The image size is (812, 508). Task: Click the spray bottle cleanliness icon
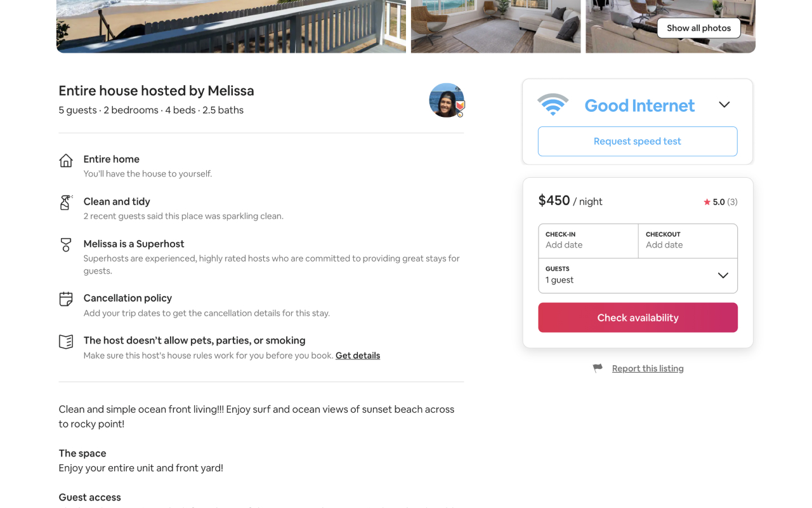(x=66, y=203)
